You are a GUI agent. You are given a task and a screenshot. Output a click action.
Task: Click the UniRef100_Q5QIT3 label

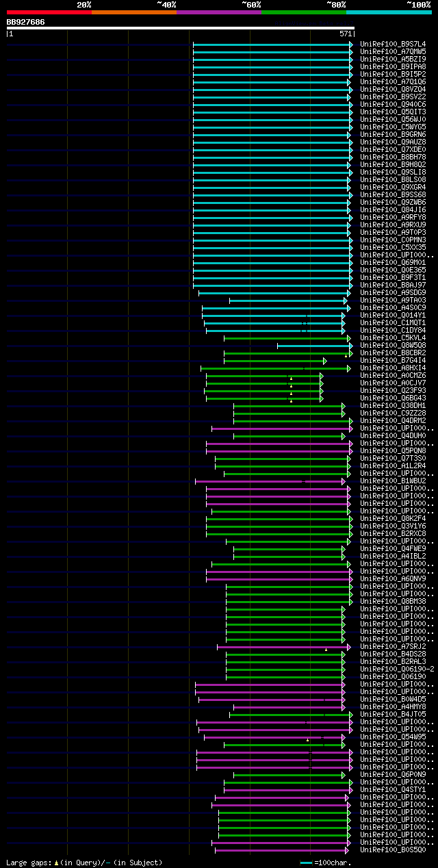click(x=393, y=112)
